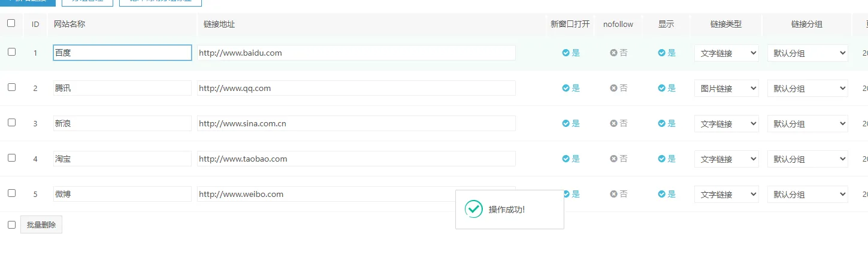The width and height of the screenshot is (868, 258).
Task: Click the 批量删除 button
Action: [x=41, y=224]
